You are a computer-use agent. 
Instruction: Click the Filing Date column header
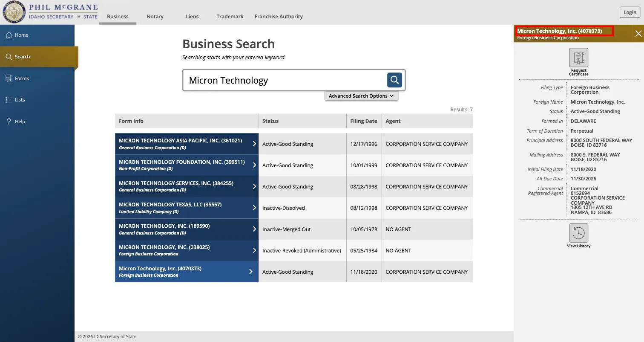pyautogui.click(x=364, y=121)
